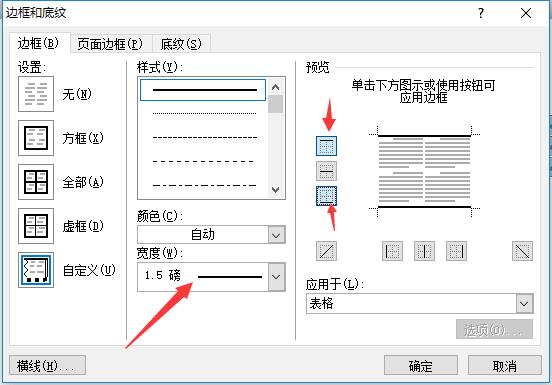Click the style list scroll-down arrow
Image resolution: width=552 pixels, height=385 pixels.
click(276, 190)
